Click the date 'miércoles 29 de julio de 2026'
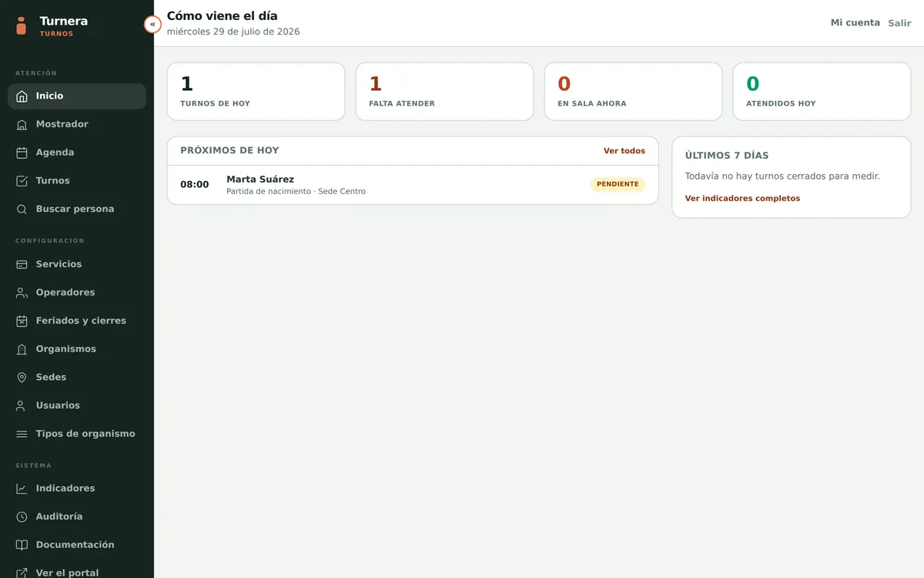The height and width of the screenshot is (578, 924). tap(233, 32)
